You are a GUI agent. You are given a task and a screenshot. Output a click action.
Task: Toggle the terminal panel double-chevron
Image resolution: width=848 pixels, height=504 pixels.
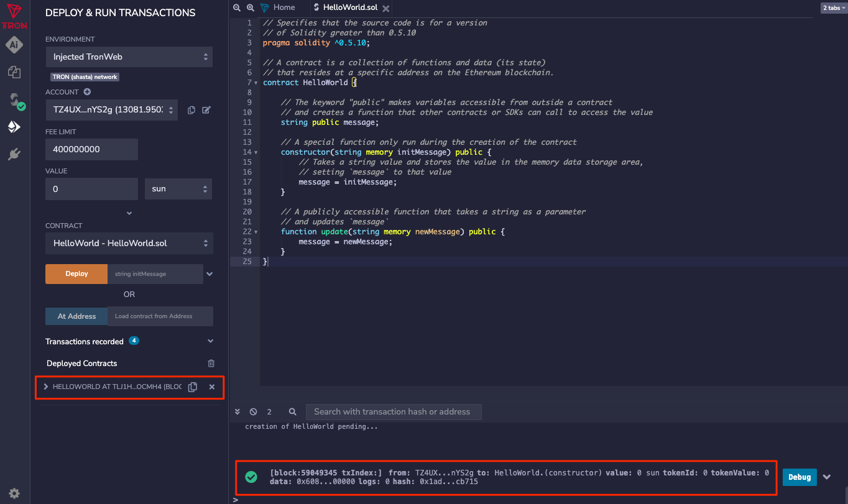coord(237,411)
